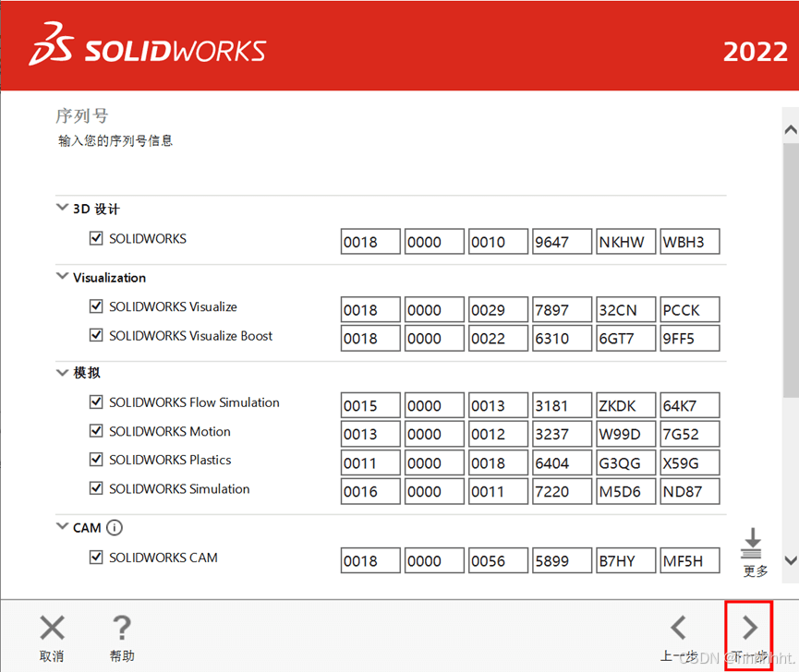This screenshot has width=799, height=672.
Task: Click CAM serial field containing 0056
Action: pos(499,560)
